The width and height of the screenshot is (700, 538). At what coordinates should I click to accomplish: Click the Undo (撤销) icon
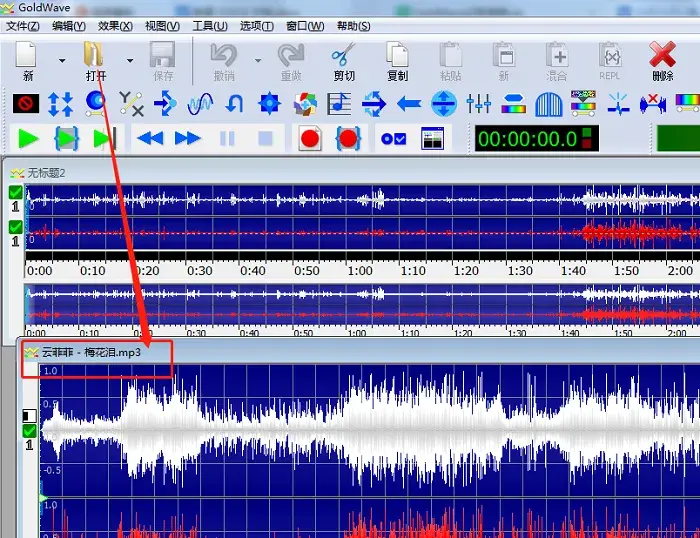coord(224,54)
